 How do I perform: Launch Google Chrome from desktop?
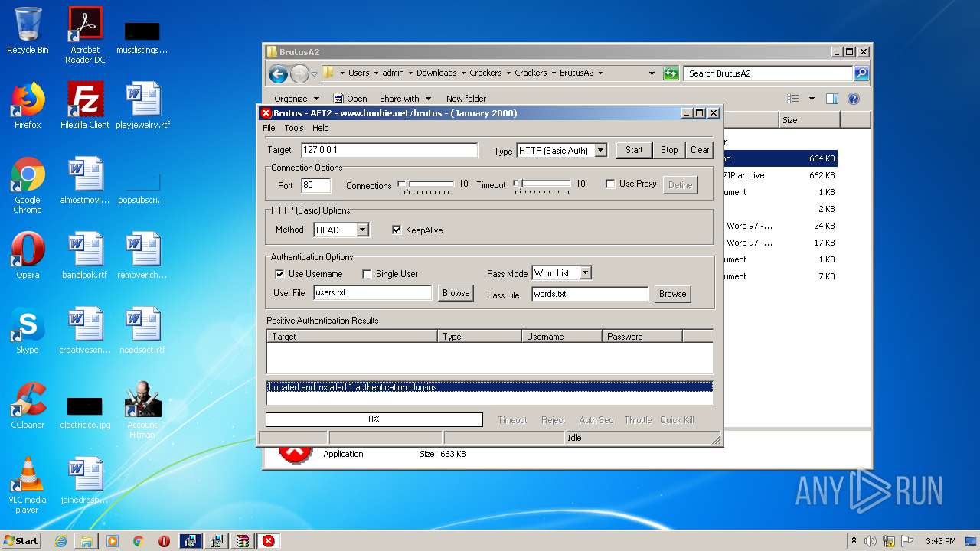[28, 185]
